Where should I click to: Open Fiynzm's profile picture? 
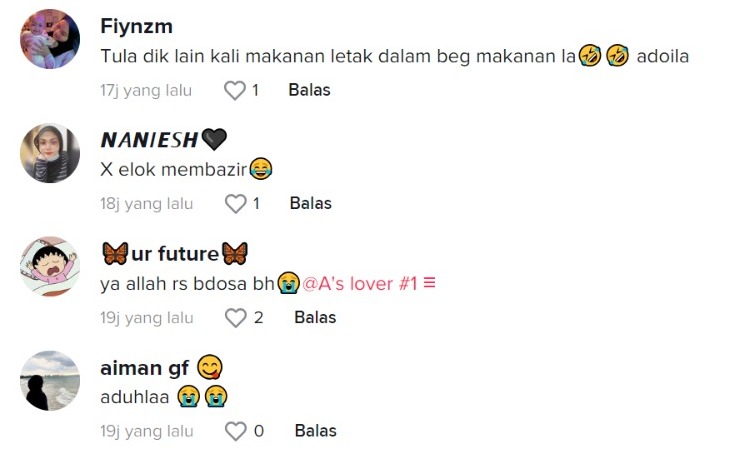coord(50,39)
